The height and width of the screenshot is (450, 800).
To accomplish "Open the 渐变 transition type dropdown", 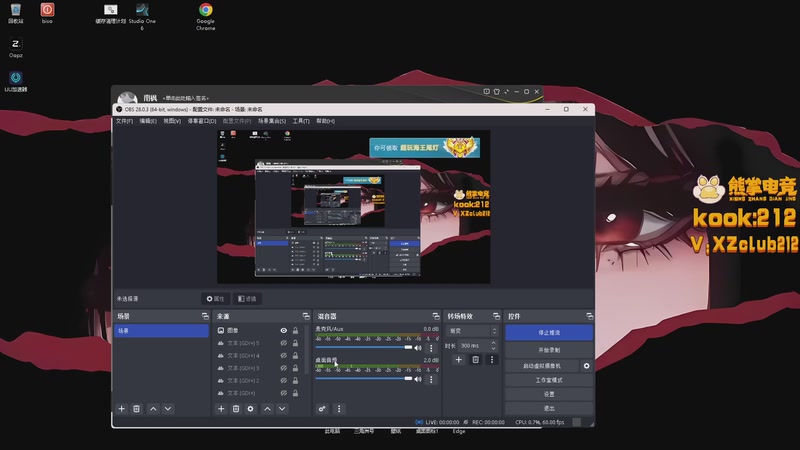I will coord(472,331).
